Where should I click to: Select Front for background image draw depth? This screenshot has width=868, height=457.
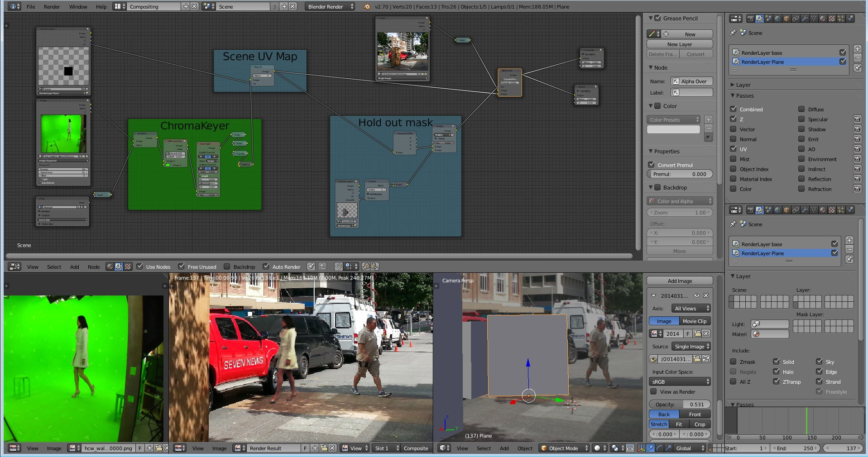tap(695, 414)
